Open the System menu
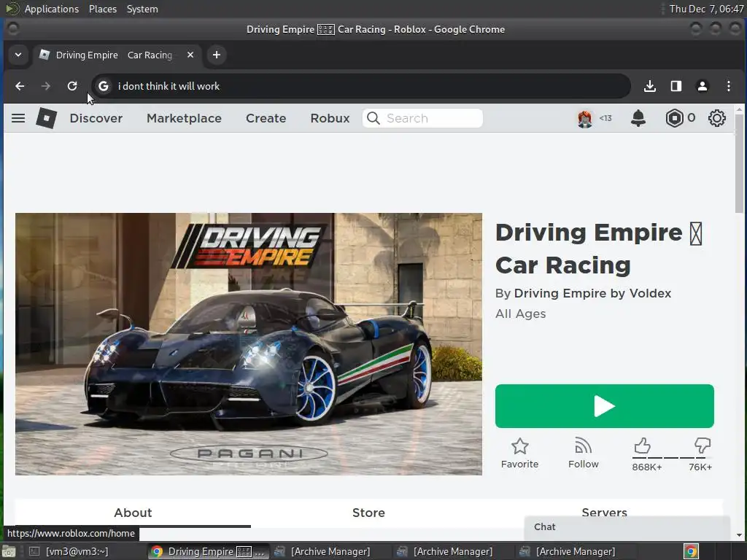 tap(142, 9)
